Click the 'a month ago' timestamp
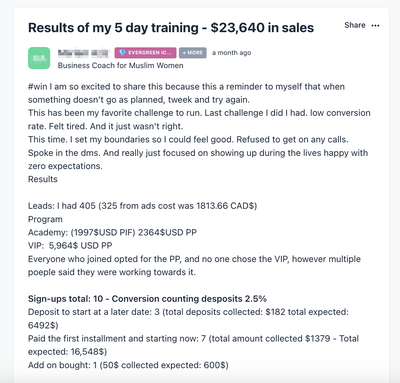Viewport: 400px width, 383px height. [x=231, y=53]
